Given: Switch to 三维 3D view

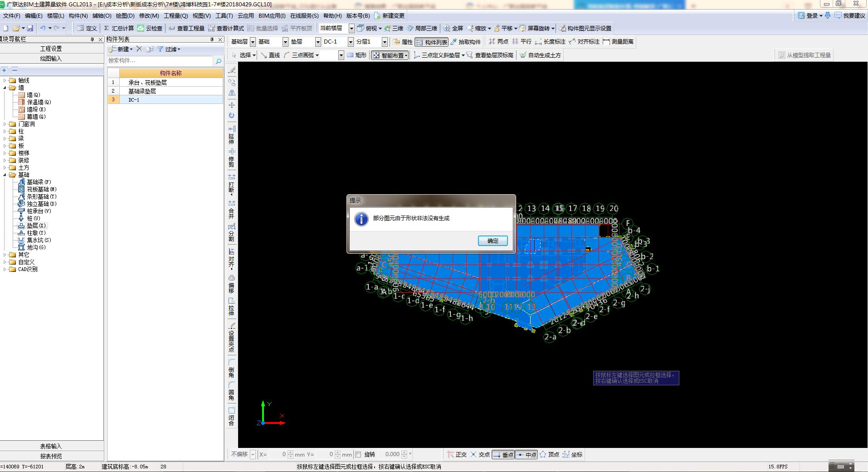Looking at the screenshot, I should [394, 28].
